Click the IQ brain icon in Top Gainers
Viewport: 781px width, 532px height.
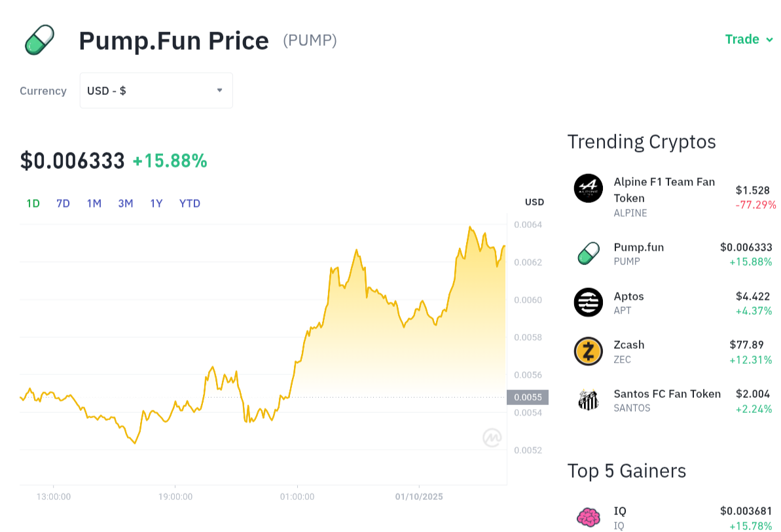(x=588, y=518)
